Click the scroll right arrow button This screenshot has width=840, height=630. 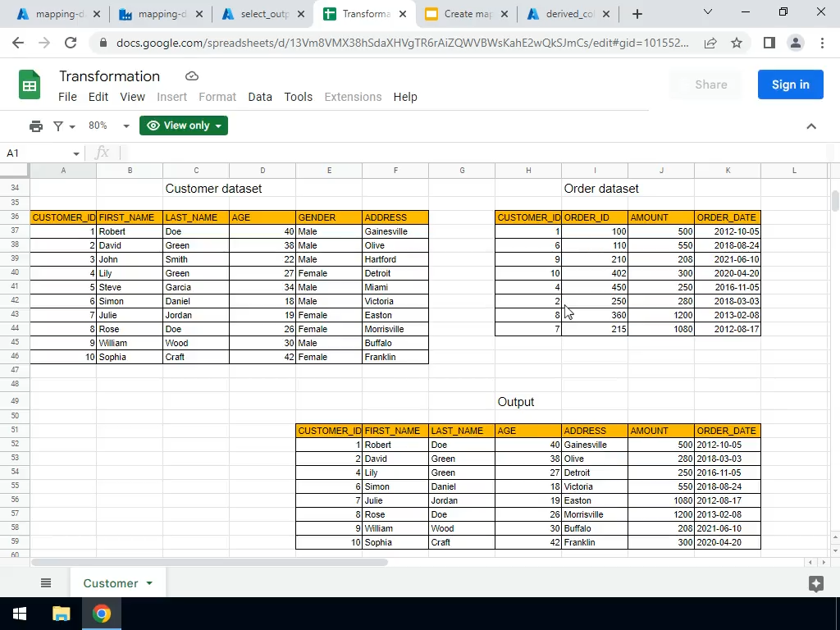[x=824, y=562]
